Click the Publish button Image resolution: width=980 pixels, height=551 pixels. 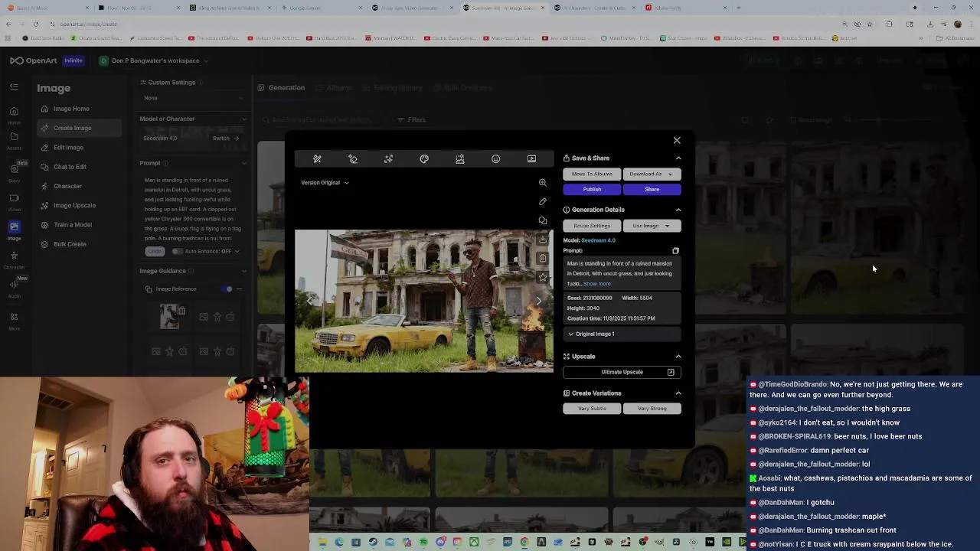(x=592, y=190)
